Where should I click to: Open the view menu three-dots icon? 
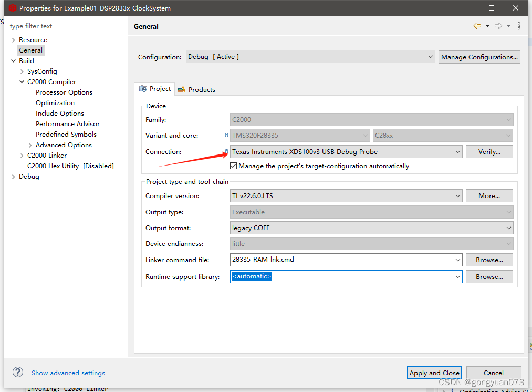coord(519,26)
